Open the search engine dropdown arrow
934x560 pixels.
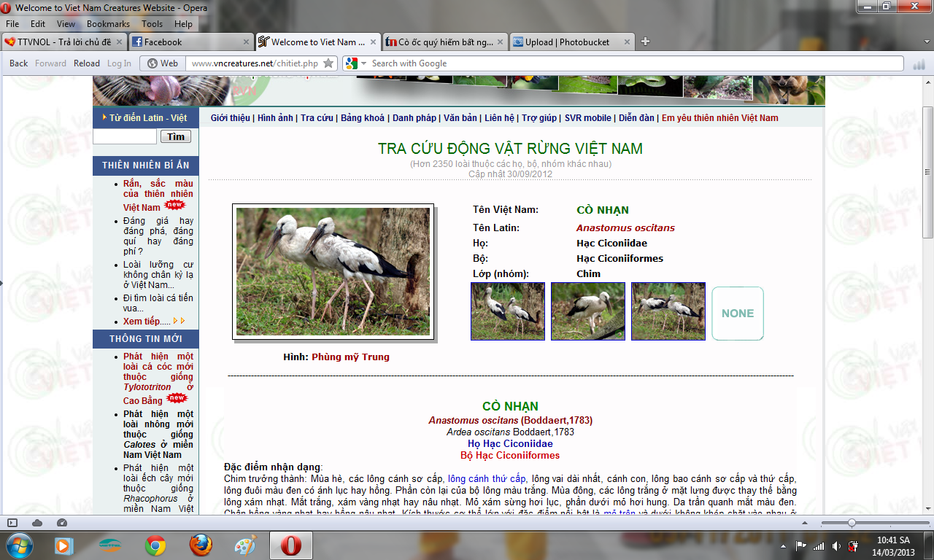click(363, 63)
